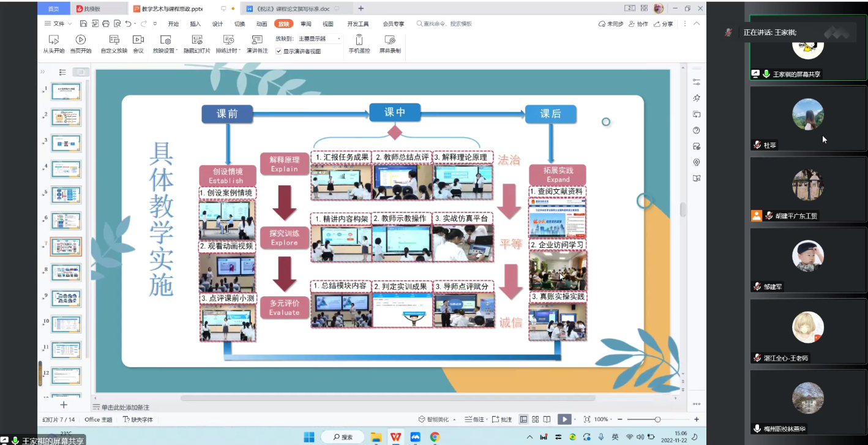Click the 隐藏幻灯片 hide slide icon
Screen dimensions: 868x445
point(196,40)
